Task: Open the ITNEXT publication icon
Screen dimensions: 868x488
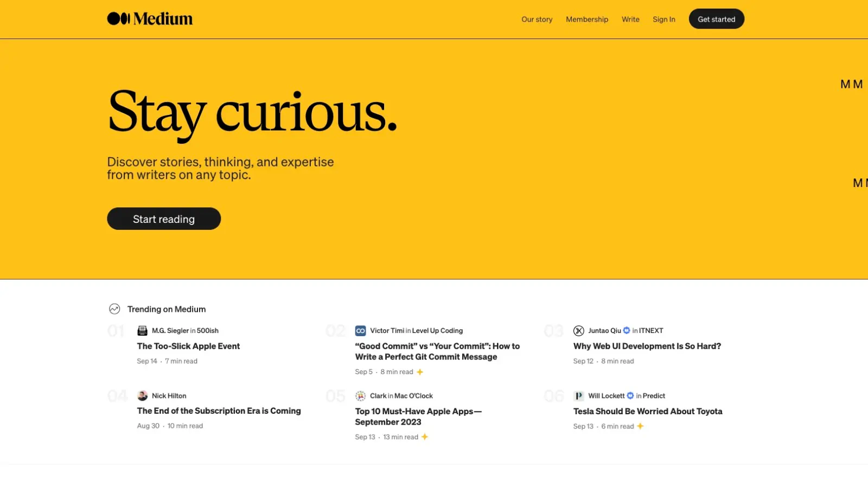Action: [579, 331]
